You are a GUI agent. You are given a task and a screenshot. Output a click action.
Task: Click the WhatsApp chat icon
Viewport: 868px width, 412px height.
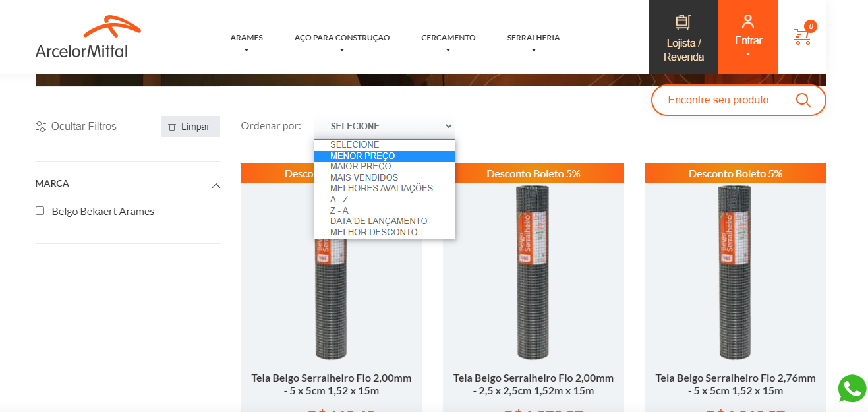coord(852,388)
